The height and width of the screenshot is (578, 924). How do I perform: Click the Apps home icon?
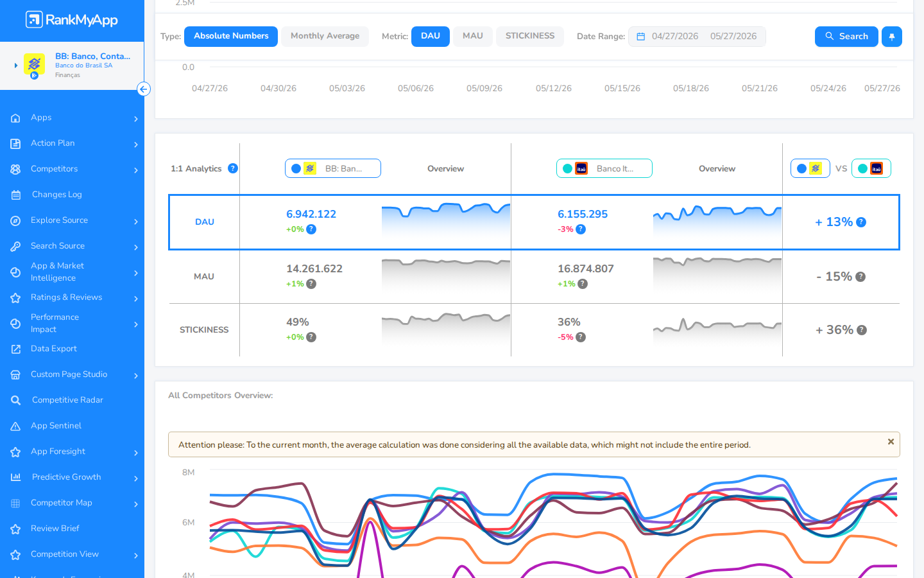(15, 118)
